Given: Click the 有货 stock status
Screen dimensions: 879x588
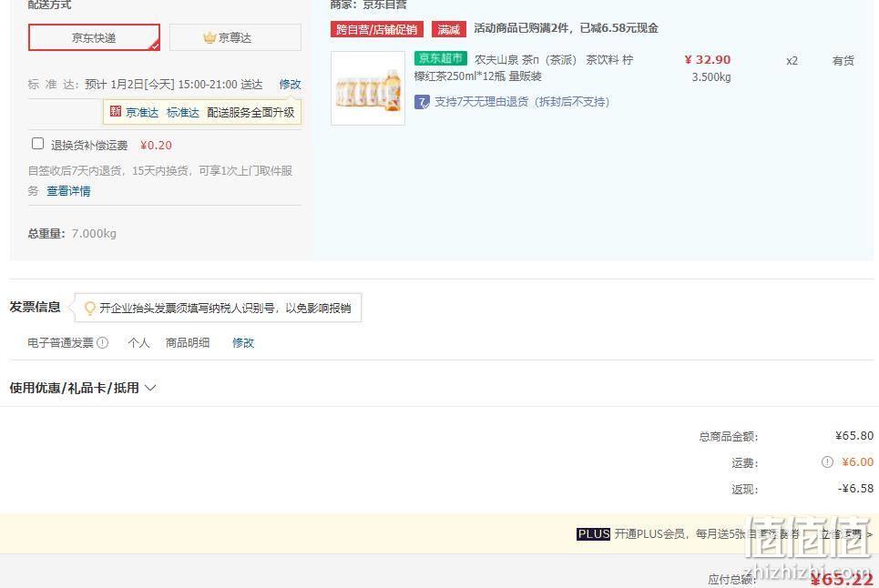Looking at the screenshot, I should 843,60.
